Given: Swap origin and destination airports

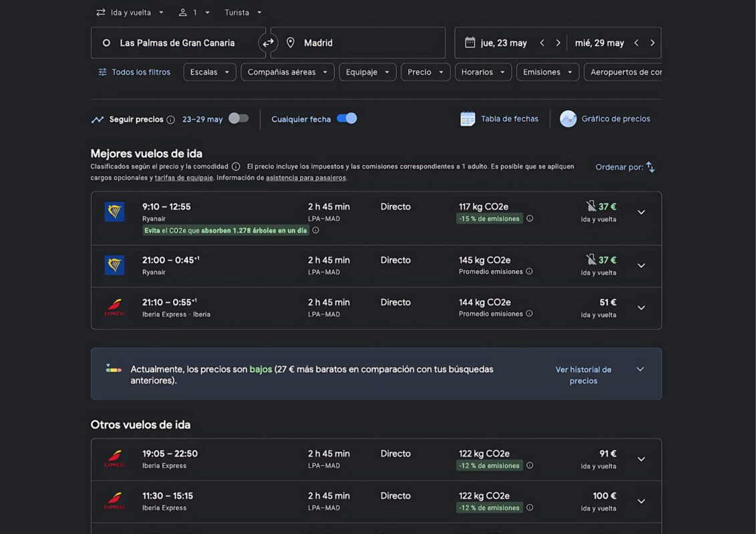Looking at the screenshot, I should coord(268,43).
